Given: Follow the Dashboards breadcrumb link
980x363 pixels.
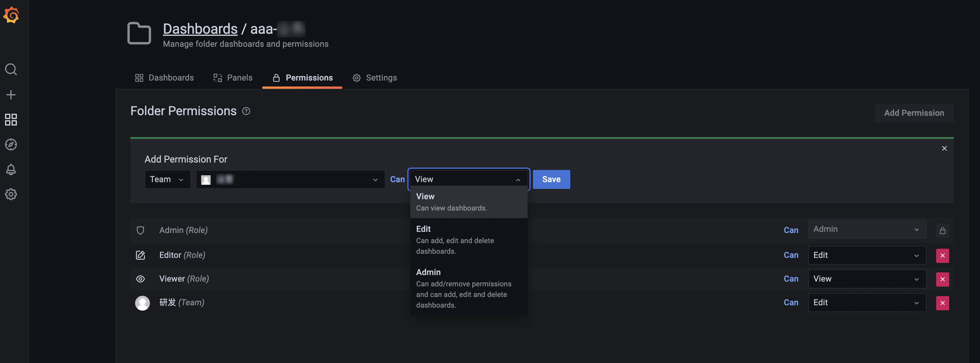Looking at the screenshot, I should 200,29.
